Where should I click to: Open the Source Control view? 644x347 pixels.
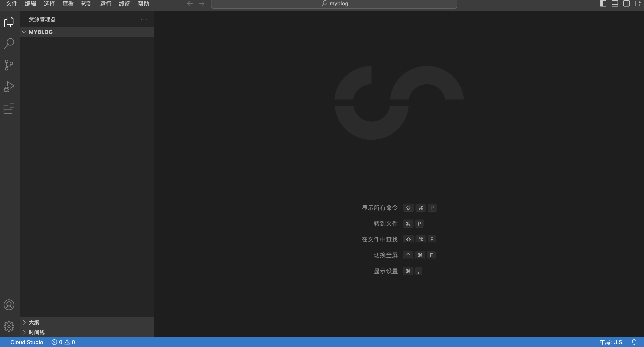9,65
